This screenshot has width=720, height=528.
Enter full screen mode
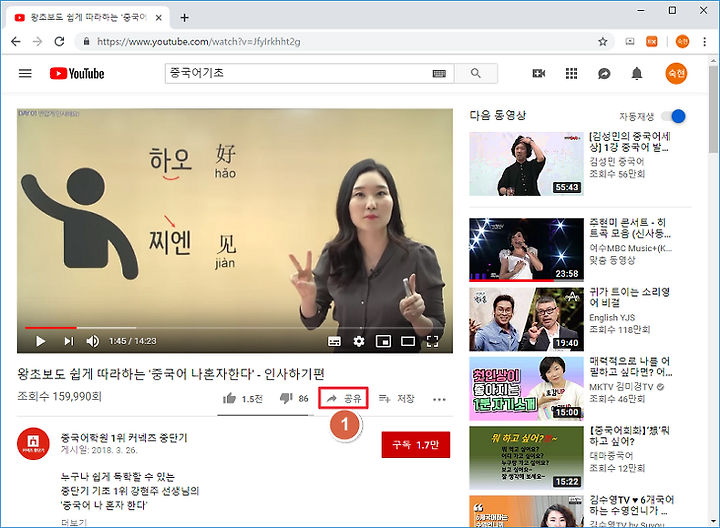(433, 341)
